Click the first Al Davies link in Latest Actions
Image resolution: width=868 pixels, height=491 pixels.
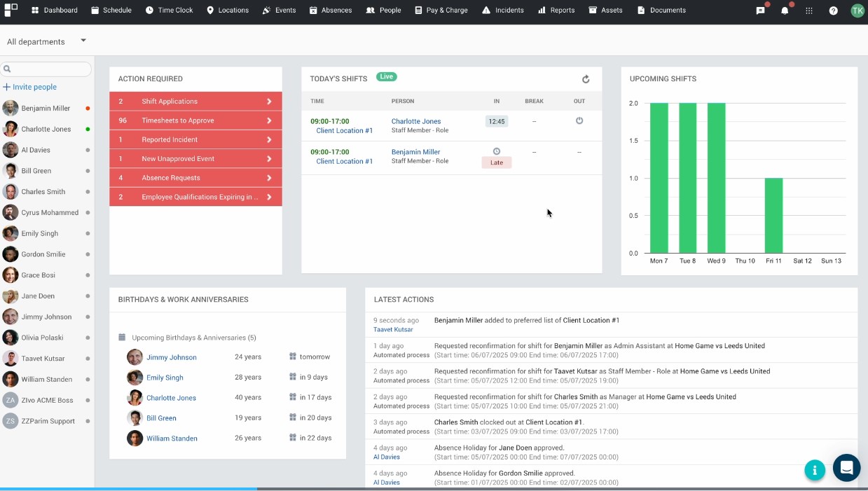387,457
